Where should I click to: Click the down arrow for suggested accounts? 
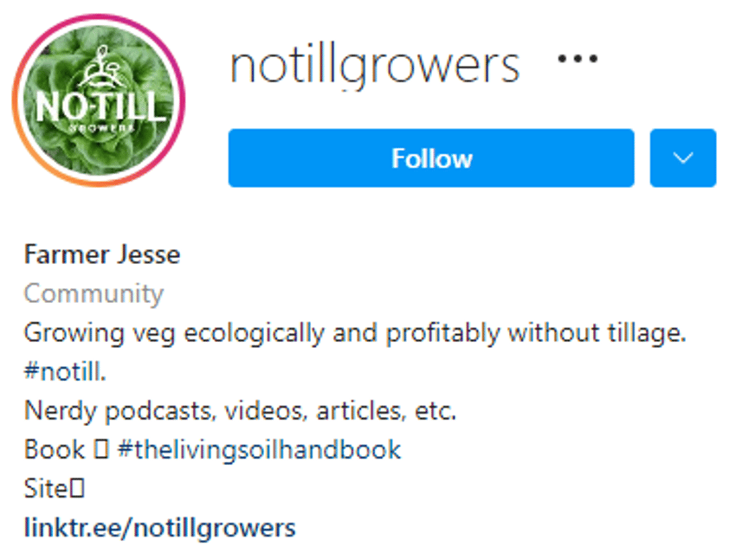682,158
